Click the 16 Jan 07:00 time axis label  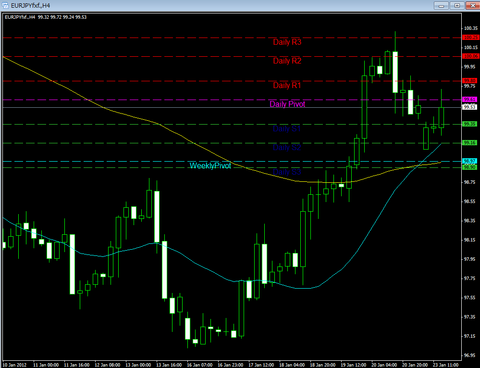pyautogui.click(x=200, y=365)
